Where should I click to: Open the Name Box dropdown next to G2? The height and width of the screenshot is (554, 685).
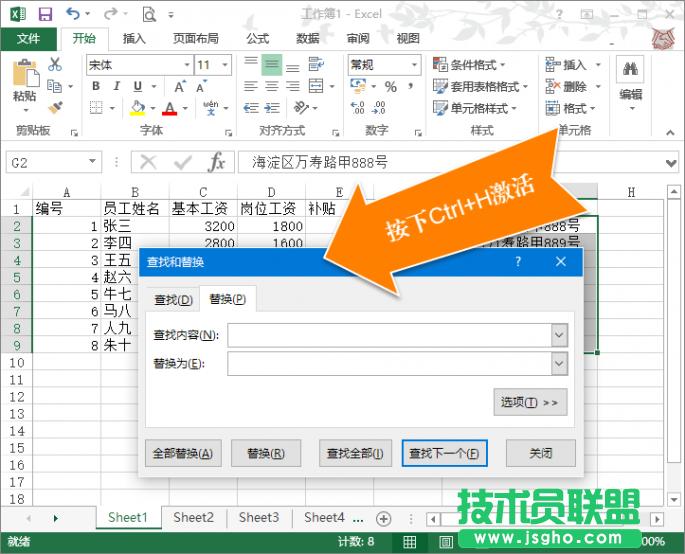92,162
